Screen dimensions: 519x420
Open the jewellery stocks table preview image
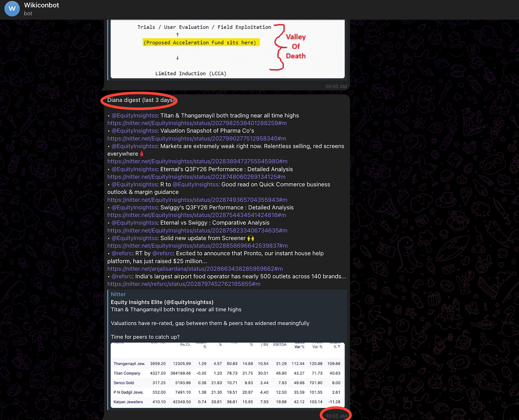click(x=228, y=376)
